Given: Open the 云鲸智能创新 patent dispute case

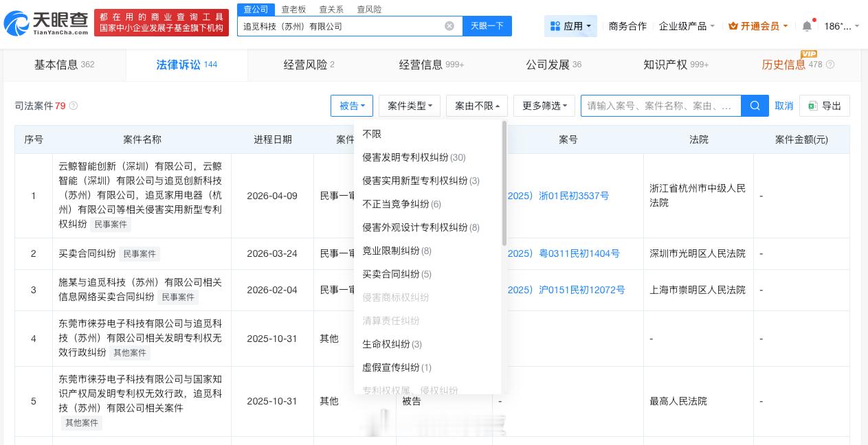Looking at the screenshot, I should [x=140, y=195].
